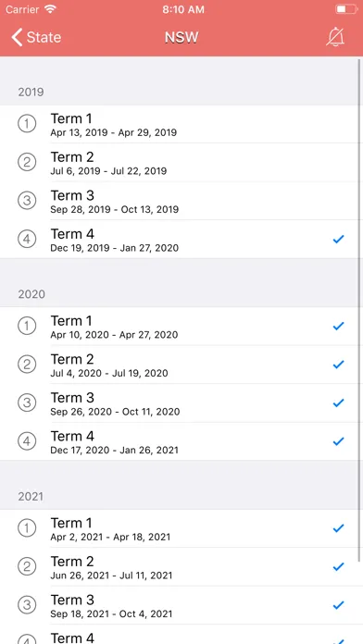Tap the battery status icon

click(346, 9)
